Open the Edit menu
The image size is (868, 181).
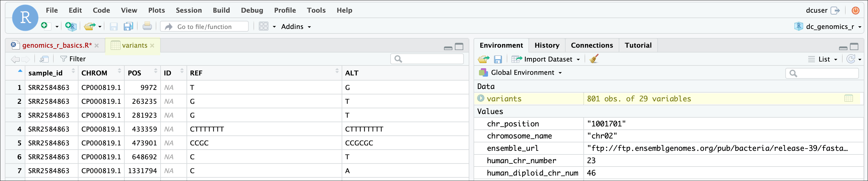(x=75, y=11)
